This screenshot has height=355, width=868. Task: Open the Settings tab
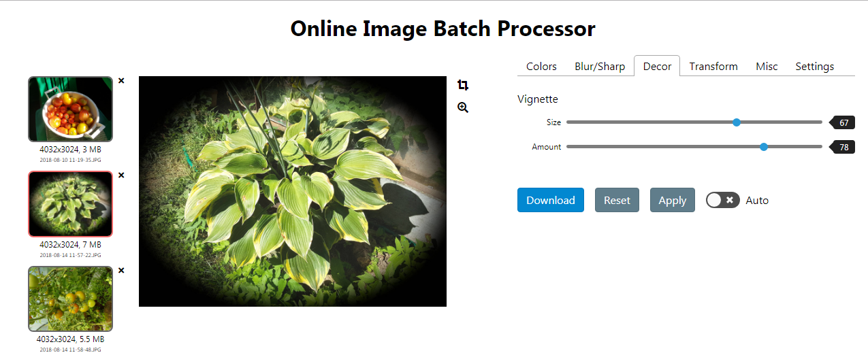click(x=815, y=66)
